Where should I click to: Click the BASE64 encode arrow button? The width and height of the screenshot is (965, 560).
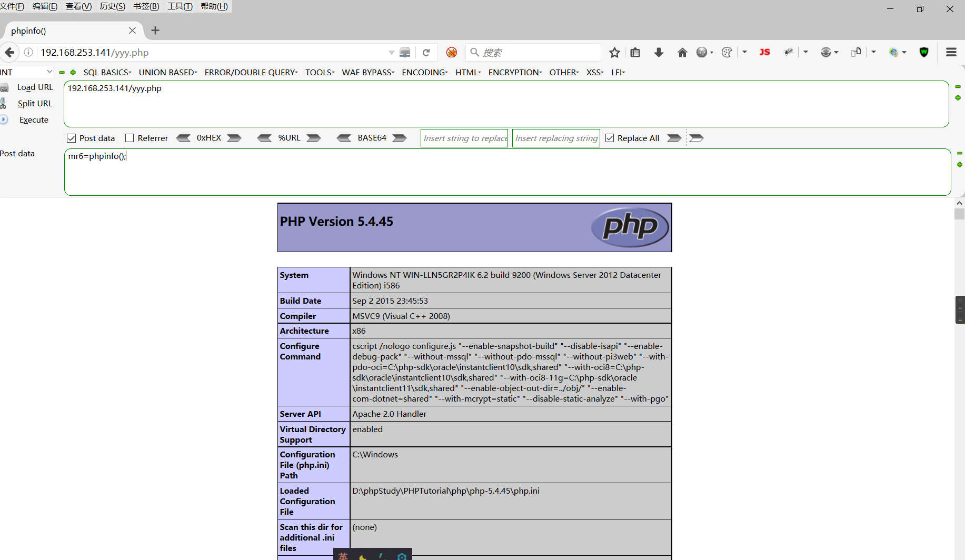click(400, 138)
